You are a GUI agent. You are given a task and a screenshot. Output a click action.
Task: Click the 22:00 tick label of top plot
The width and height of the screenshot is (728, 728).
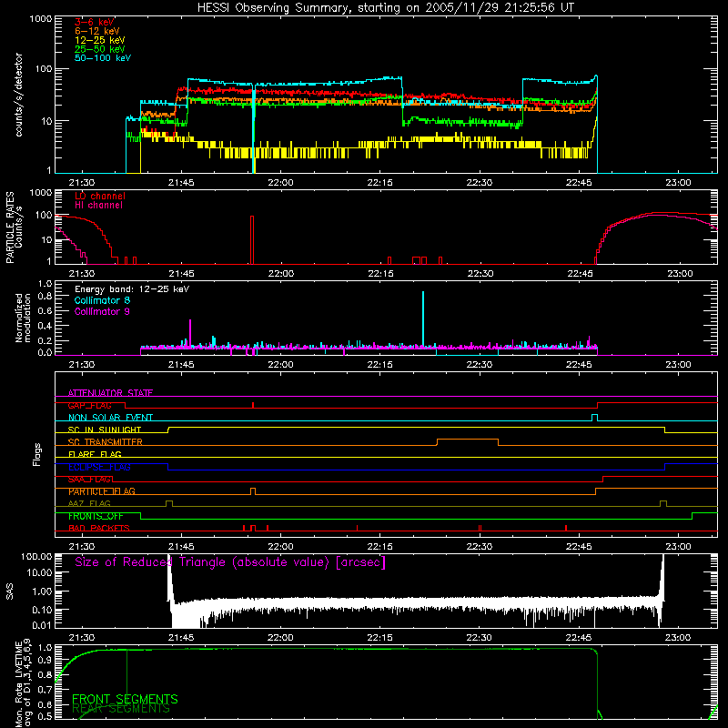tap(280, 183)
